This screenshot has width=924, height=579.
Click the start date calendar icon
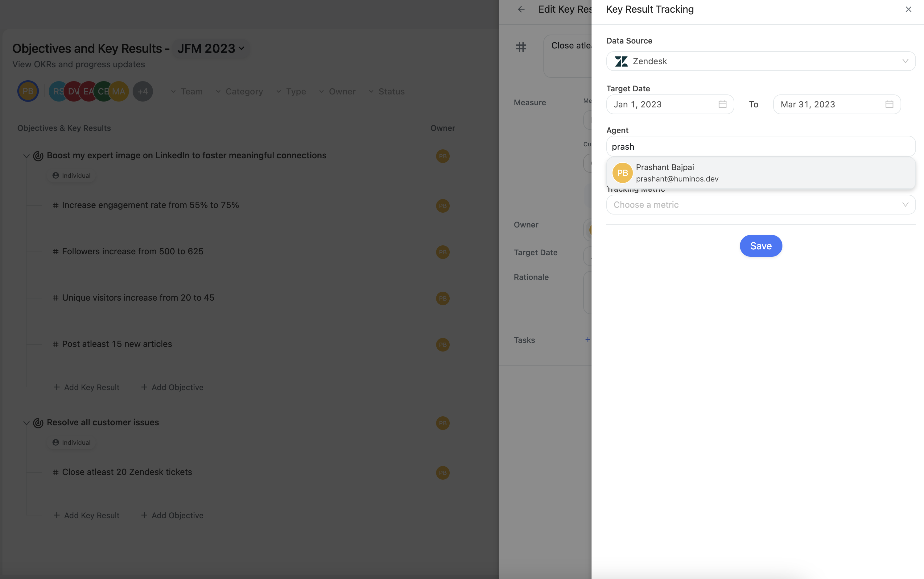[722, 104]
